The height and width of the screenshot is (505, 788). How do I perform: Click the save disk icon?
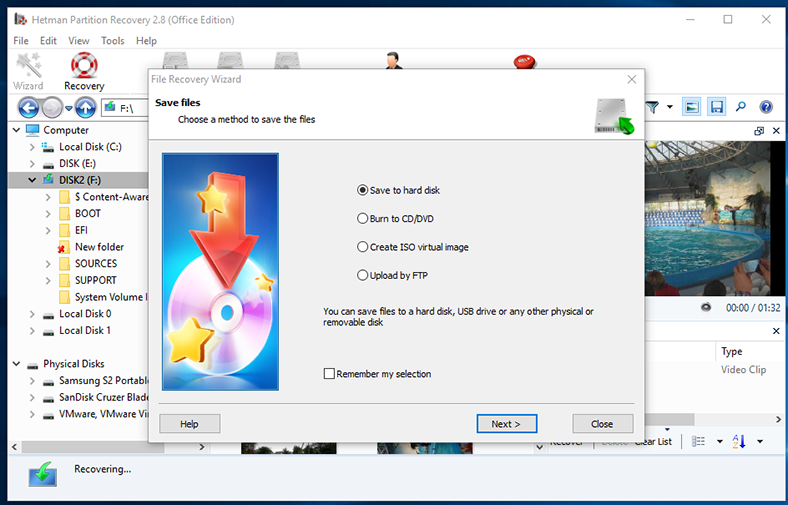716,107
